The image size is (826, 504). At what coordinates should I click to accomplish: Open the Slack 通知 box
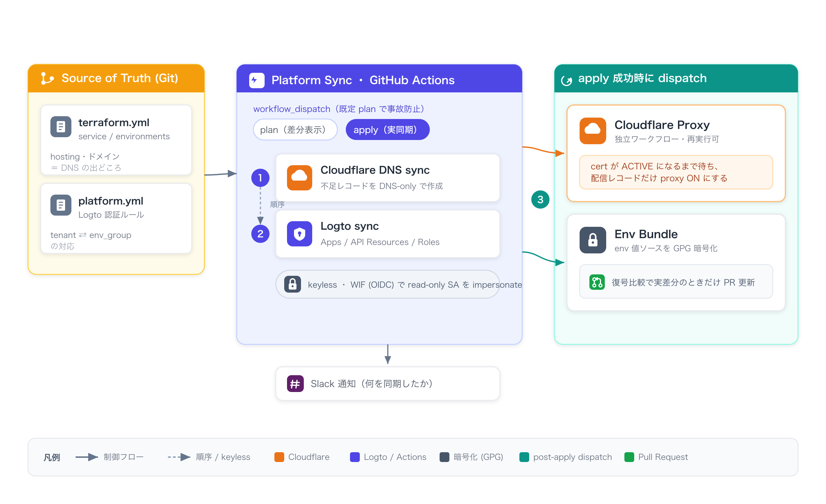(388, 384)
